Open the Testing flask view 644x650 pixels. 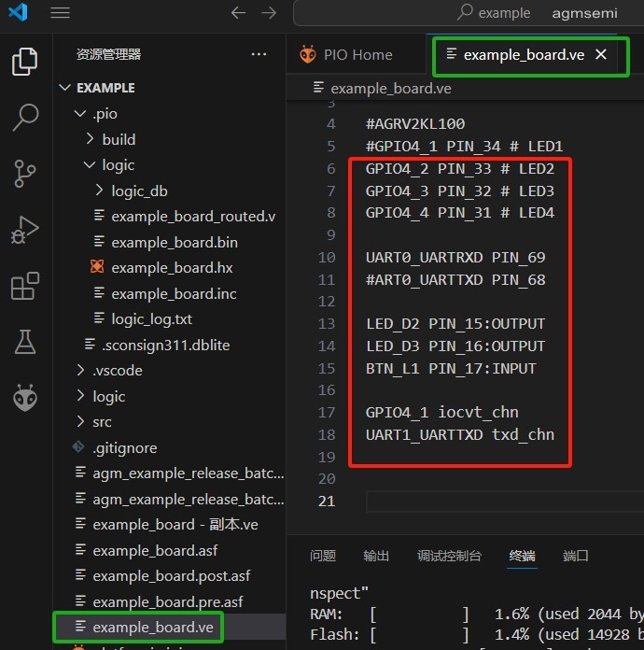click(x=25, y=342)
